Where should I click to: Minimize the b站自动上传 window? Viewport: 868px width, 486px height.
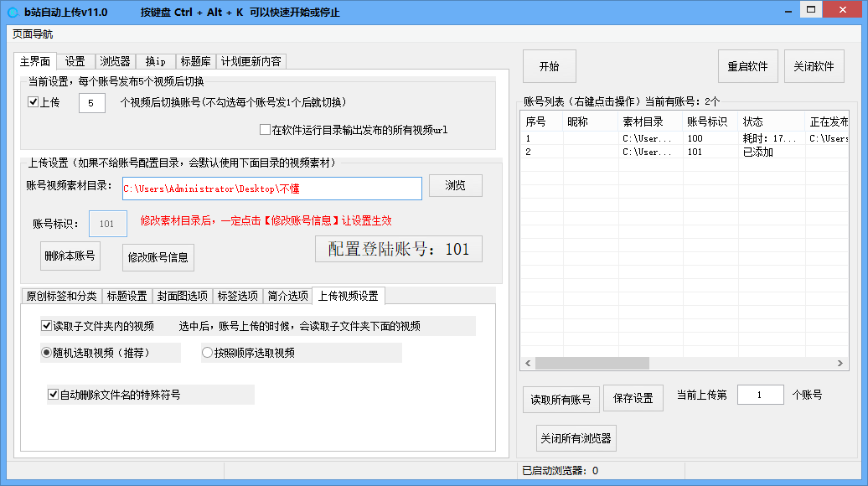(788, 11)
